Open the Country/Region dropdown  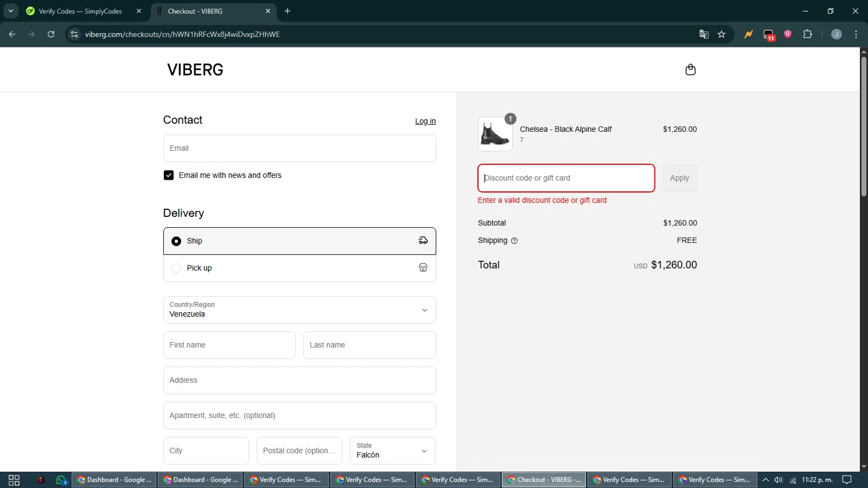[299, 310]
